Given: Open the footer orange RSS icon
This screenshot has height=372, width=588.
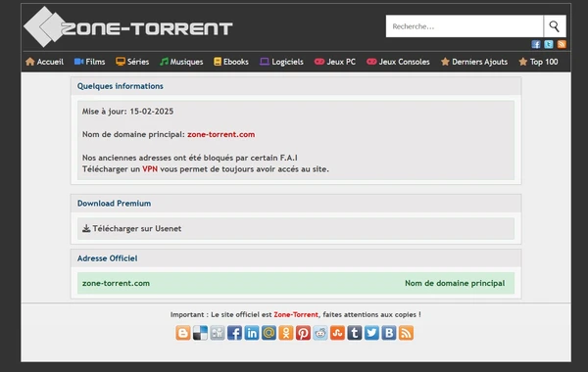Looking at the screenshot, I should click(406, 333).
